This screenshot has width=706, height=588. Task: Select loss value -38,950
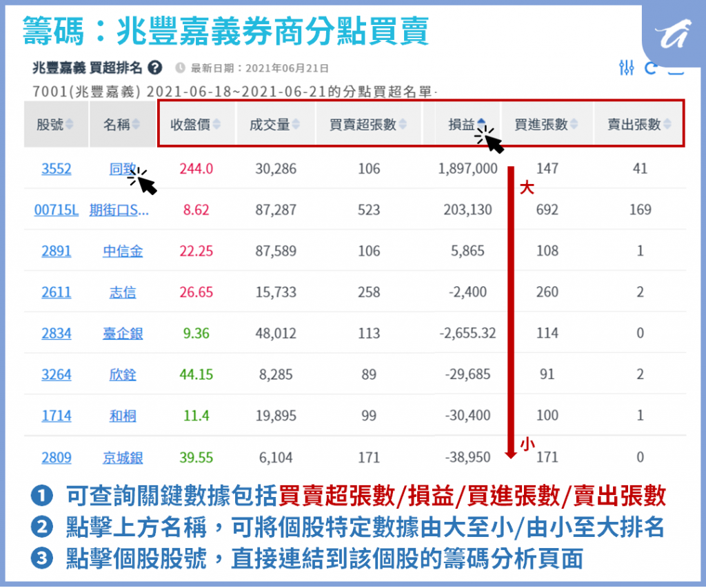(468, 458)
